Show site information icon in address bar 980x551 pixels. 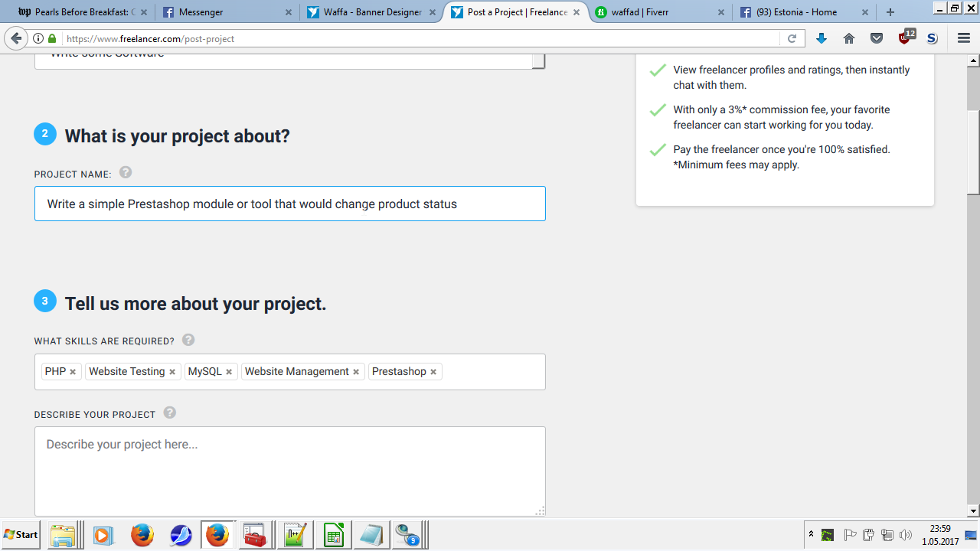coord(38,38)
